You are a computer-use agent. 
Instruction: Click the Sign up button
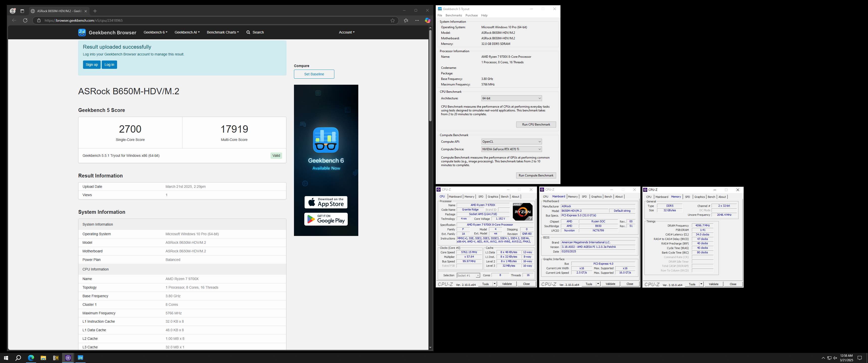coord(92,65)
